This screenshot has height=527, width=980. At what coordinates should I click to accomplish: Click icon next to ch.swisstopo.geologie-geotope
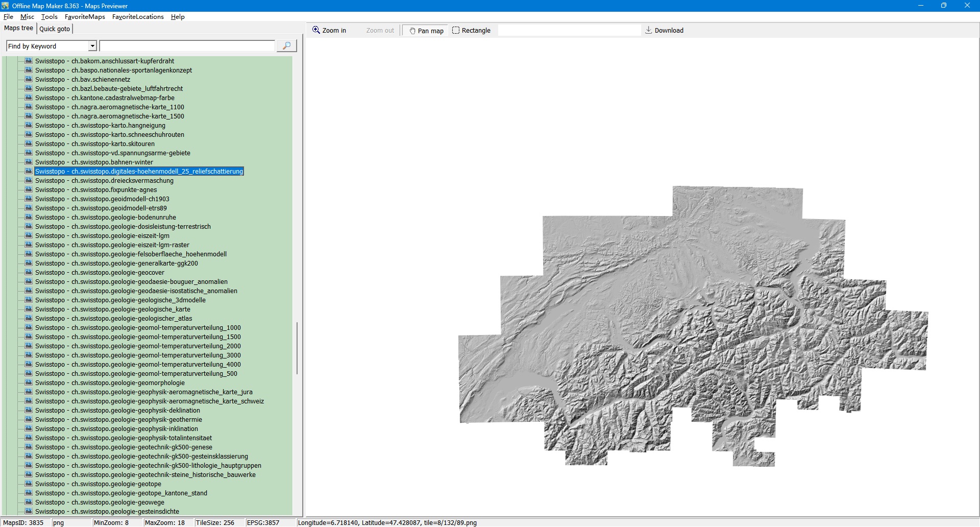tap(29, 484)
